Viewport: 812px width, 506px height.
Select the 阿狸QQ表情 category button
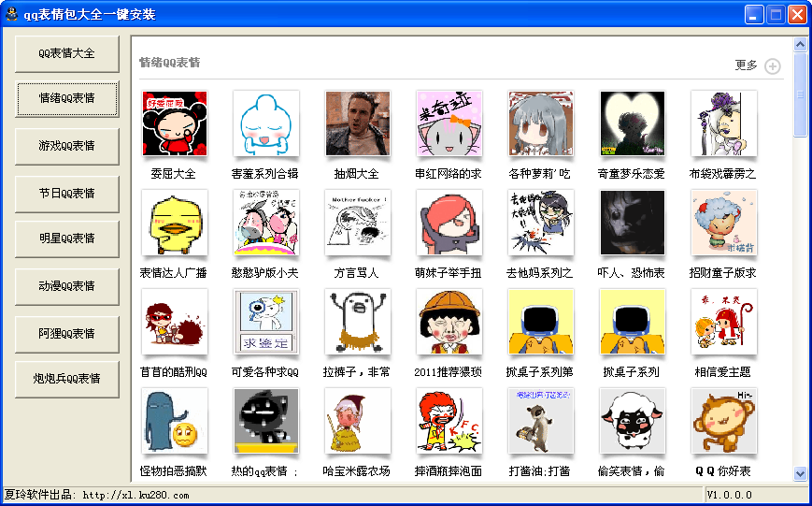[x=66, y=335]
